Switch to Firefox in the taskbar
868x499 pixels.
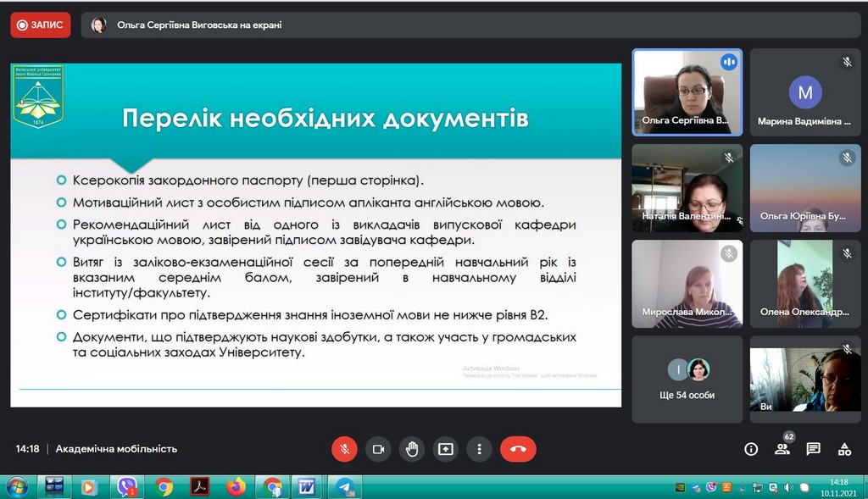click(236, 487)
